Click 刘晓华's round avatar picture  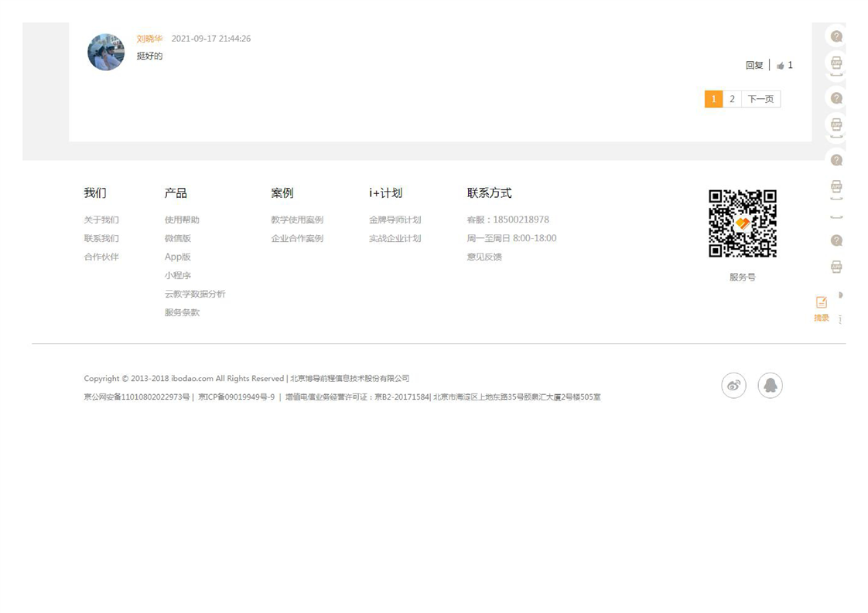106,53
